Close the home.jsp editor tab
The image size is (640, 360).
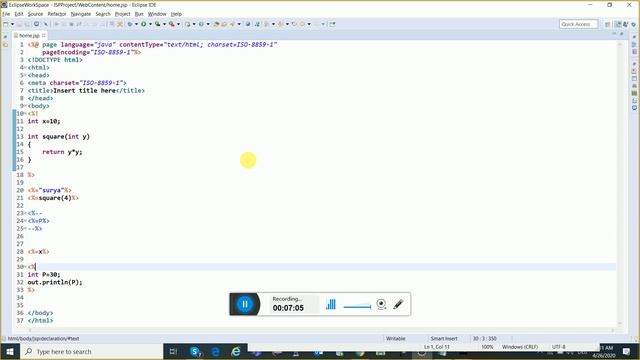click(x=44, y=36)
